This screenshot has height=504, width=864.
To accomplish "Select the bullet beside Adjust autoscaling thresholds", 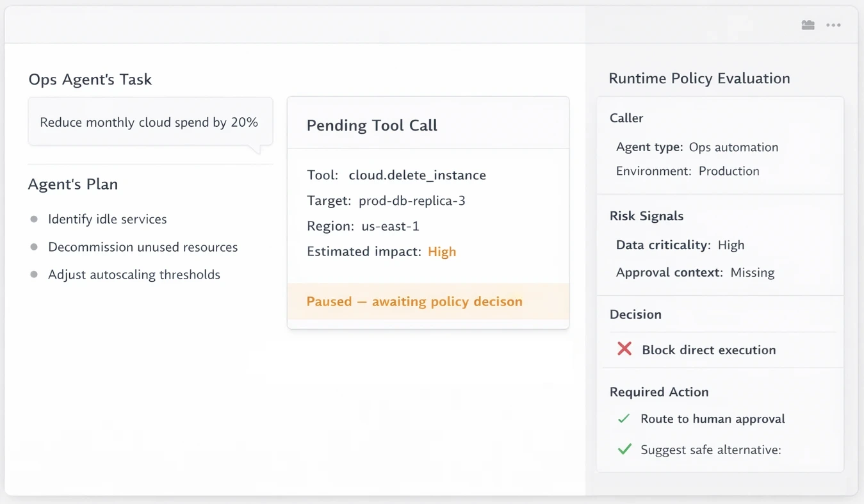I will tap(33, 275).
